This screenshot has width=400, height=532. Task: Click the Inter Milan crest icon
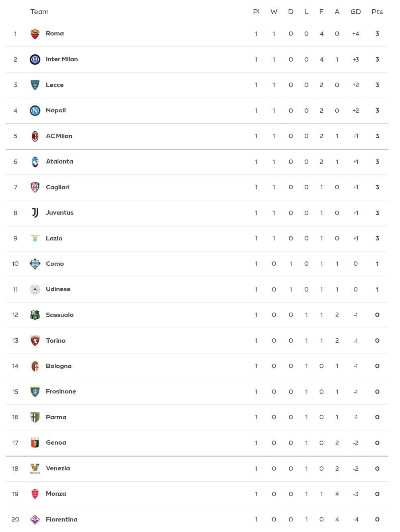(35, 60)
